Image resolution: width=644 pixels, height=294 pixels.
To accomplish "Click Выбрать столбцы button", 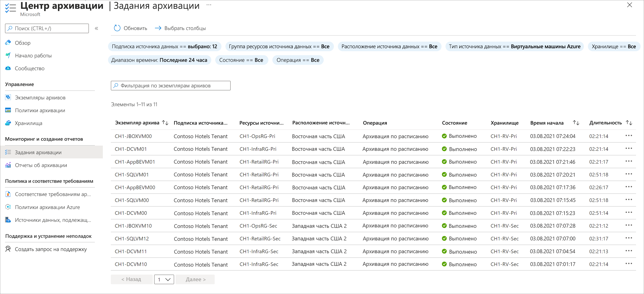I will coord(180,28).
